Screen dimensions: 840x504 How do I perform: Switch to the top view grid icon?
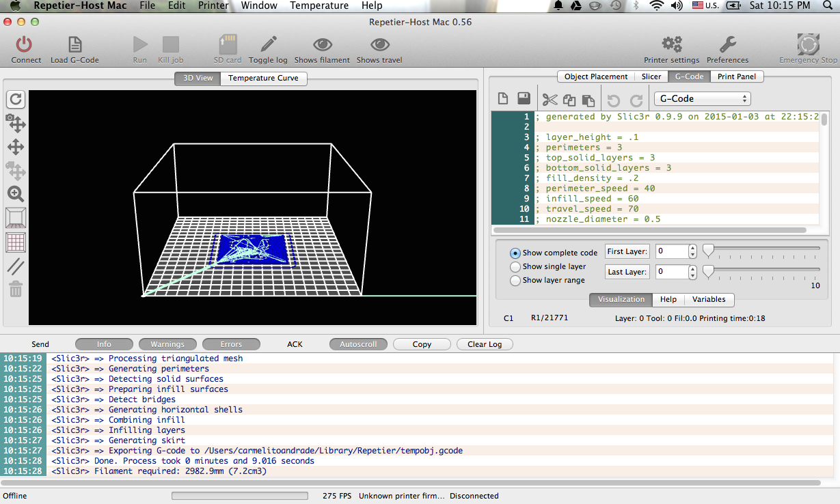click(x=16, y=242)
